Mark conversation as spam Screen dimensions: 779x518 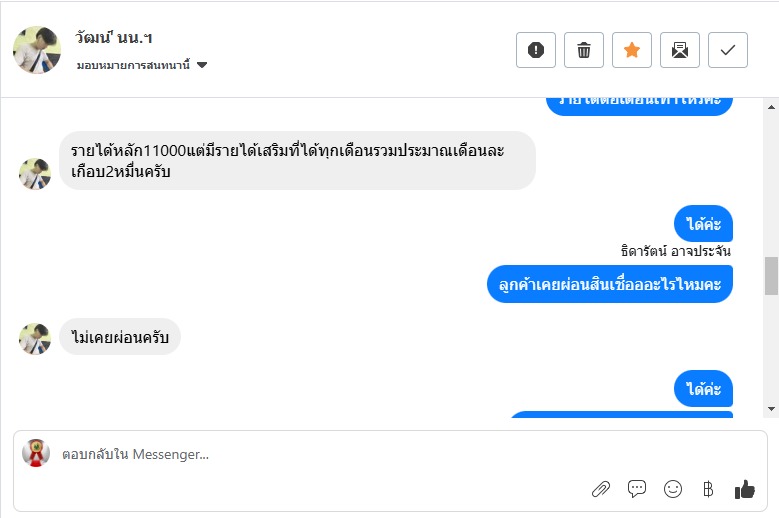[x=536, y=50]
